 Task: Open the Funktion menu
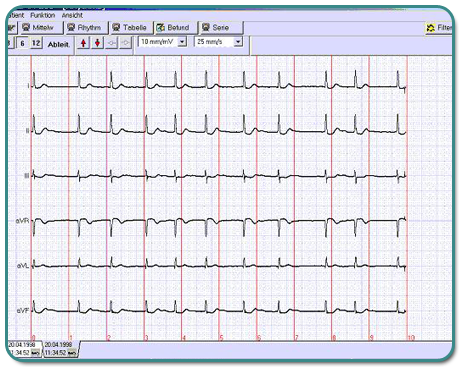click(x=42, y=15)
